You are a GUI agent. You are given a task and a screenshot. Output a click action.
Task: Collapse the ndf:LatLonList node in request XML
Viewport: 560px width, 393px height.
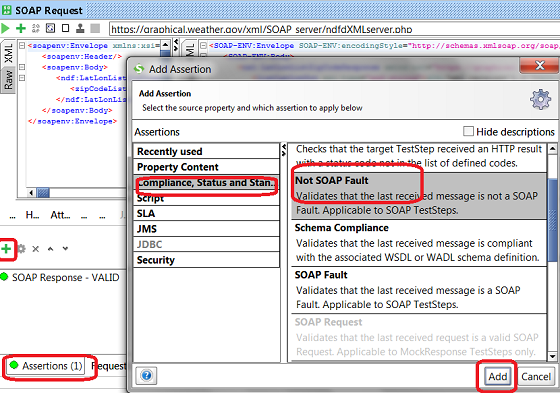22,78
